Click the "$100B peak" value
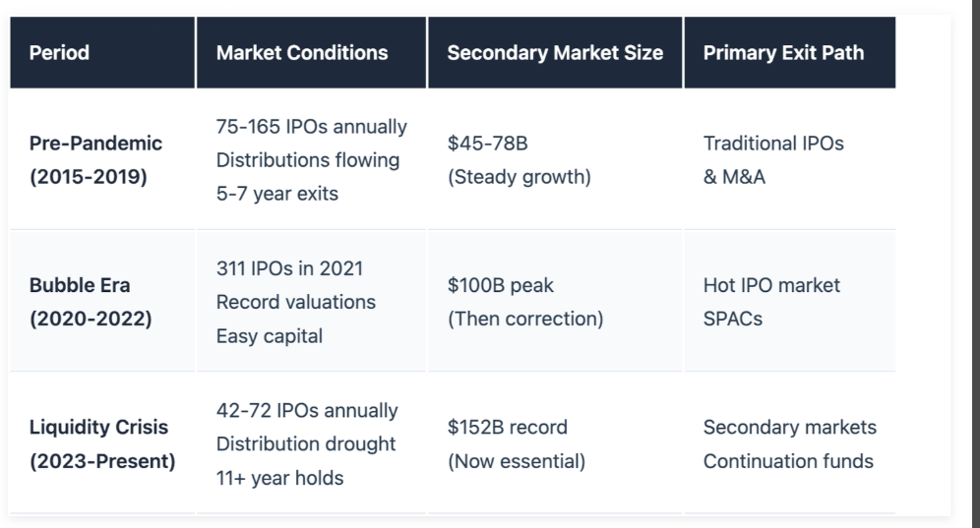 pyautogui.click(x=501, y=286)
